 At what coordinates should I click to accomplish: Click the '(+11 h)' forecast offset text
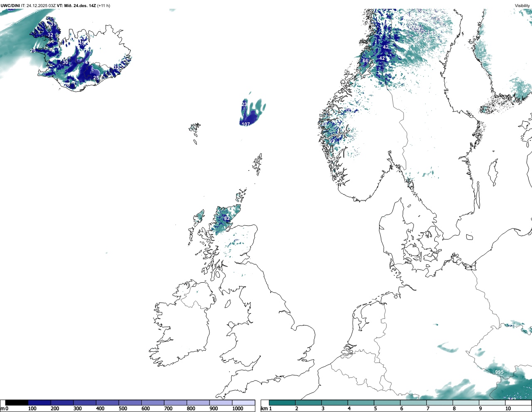pyautogui.click(x=103, y=6)
